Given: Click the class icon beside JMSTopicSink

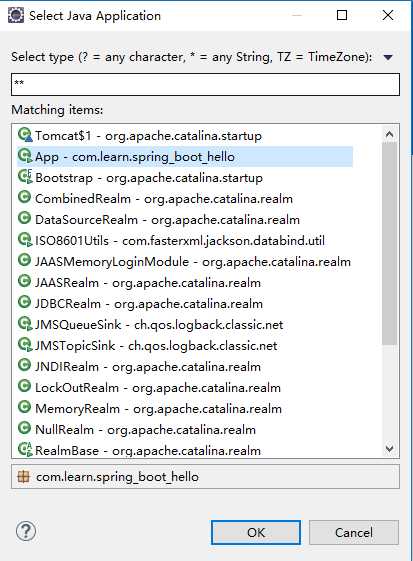Looking at the screenshot, I should (x=25, y=345).
